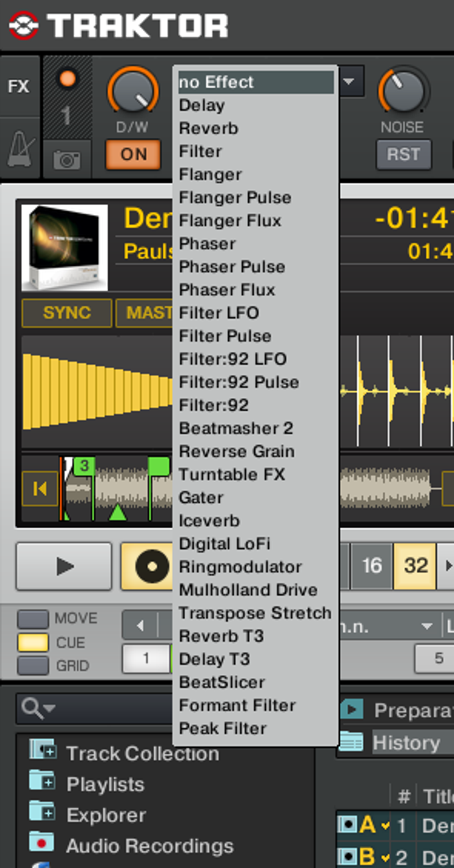The width and height of the screenshot is (454, 868).
Task: Click the green cue marker 3
Action: (x=83, y=465)
